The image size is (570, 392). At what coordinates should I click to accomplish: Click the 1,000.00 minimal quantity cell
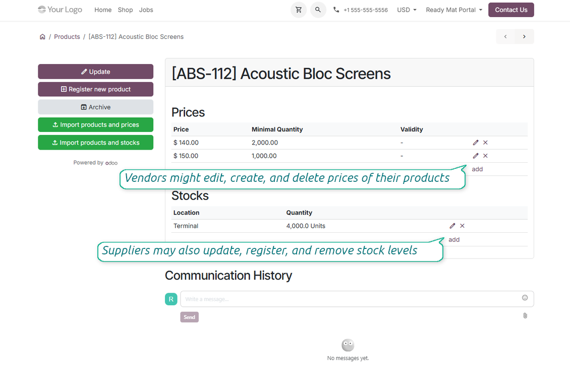click(264, 156)
